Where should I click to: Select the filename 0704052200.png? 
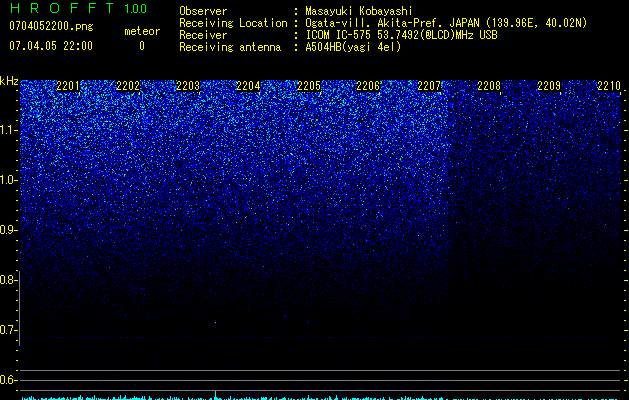click(51, 26)
